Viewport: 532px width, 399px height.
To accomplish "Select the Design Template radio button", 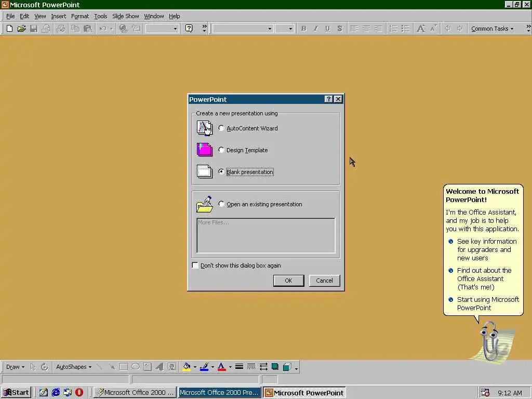I will 221,150.
